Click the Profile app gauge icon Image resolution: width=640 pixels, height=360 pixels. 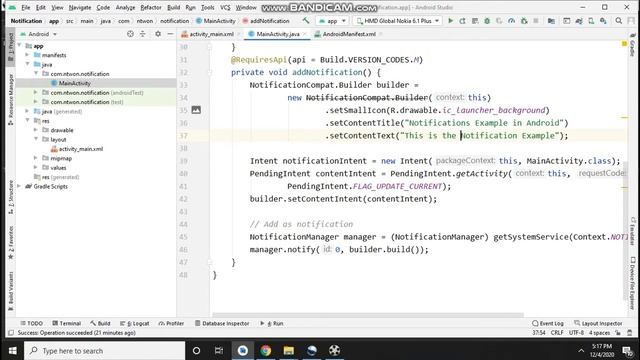coord(511,21)
